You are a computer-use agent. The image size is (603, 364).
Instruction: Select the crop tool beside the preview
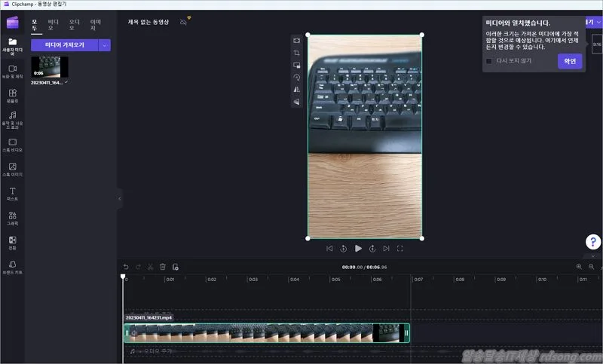tap(296, 53)
